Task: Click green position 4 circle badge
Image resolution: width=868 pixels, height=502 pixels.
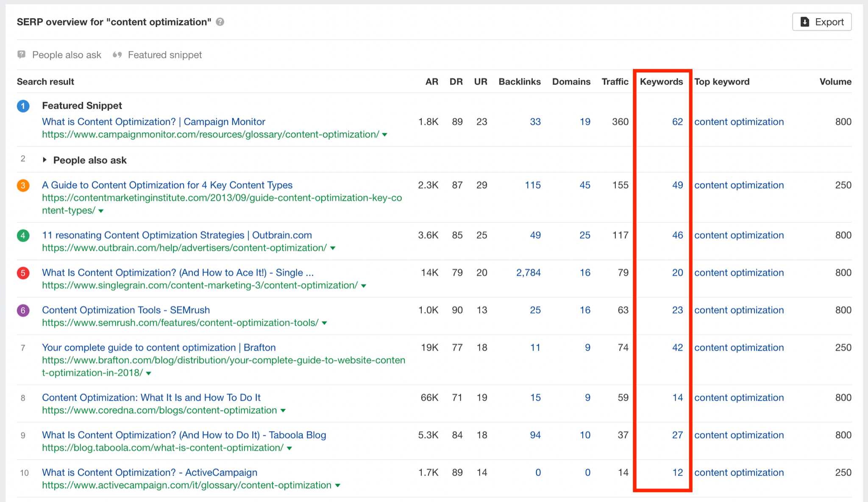Action: [23, 235]
